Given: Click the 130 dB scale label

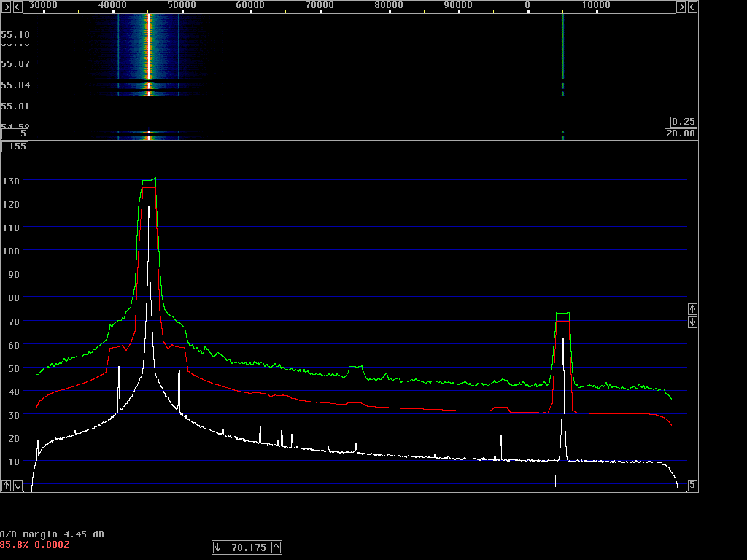Looking at the screenshot, I should [x=11, y=181].
